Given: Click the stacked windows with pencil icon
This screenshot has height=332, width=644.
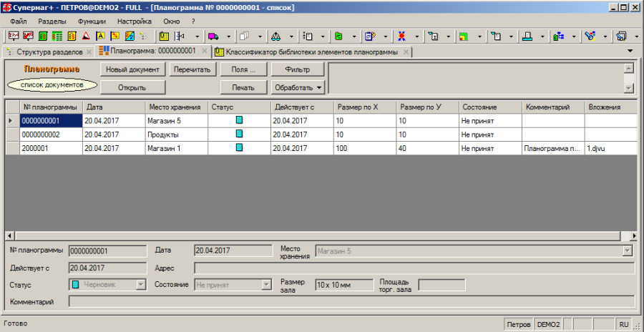Looking at the screenshot, I should point(622,36).
